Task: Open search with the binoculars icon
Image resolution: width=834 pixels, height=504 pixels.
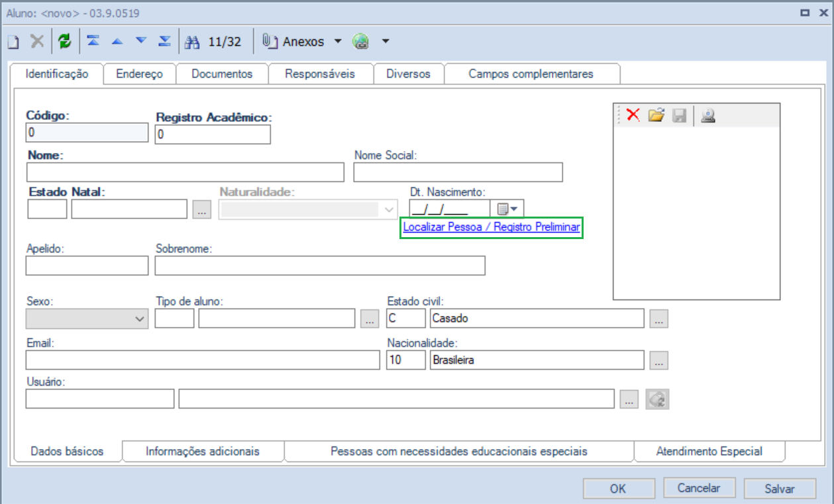Action: (192, 42)
